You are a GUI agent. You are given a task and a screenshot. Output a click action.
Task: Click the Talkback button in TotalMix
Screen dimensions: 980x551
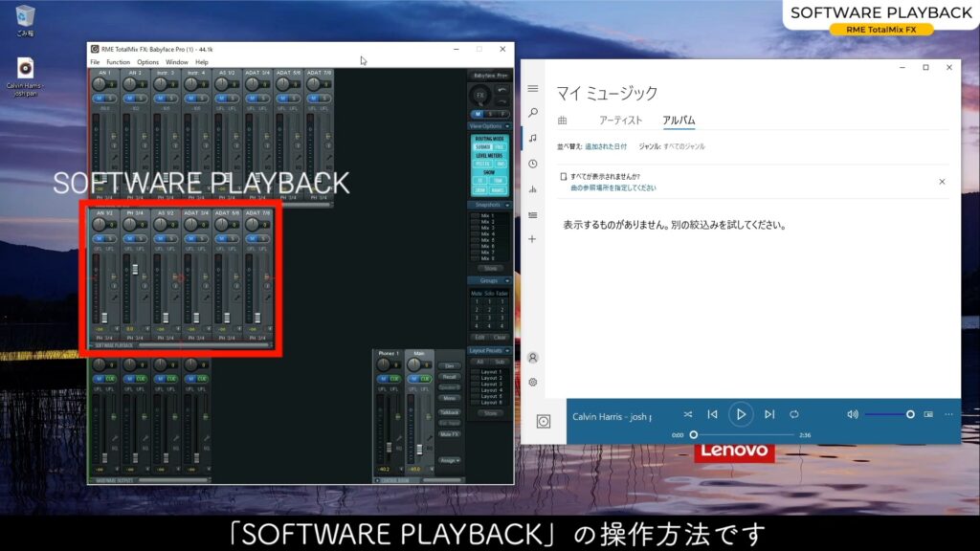coord(450,412)
